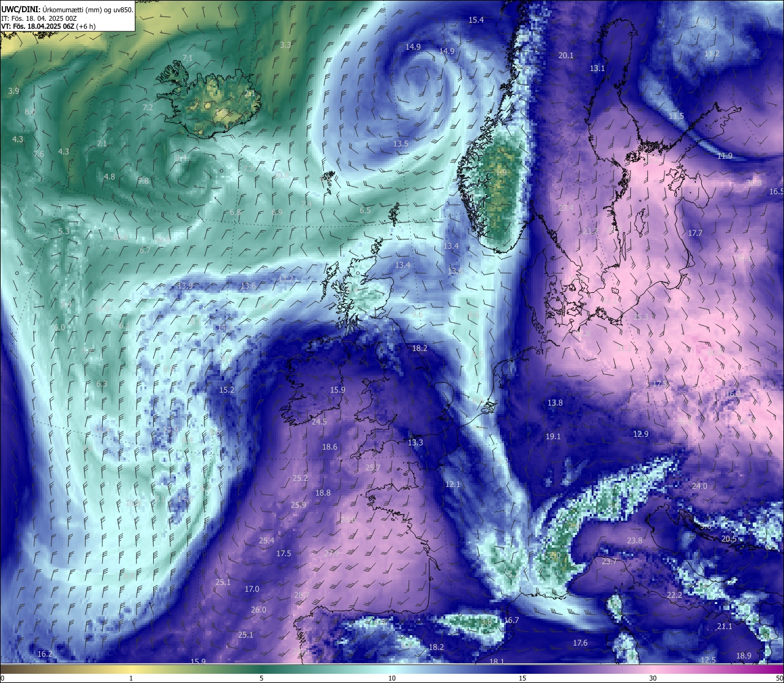Click the 20.5 value over the Balkans

[729, 539]
